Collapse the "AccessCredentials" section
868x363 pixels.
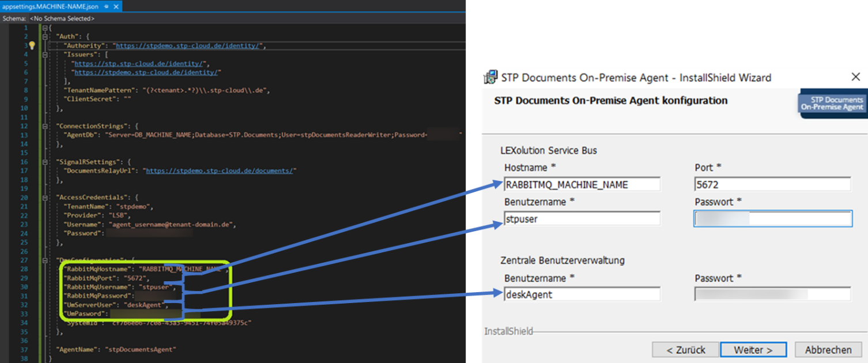(x=44, y=198)
